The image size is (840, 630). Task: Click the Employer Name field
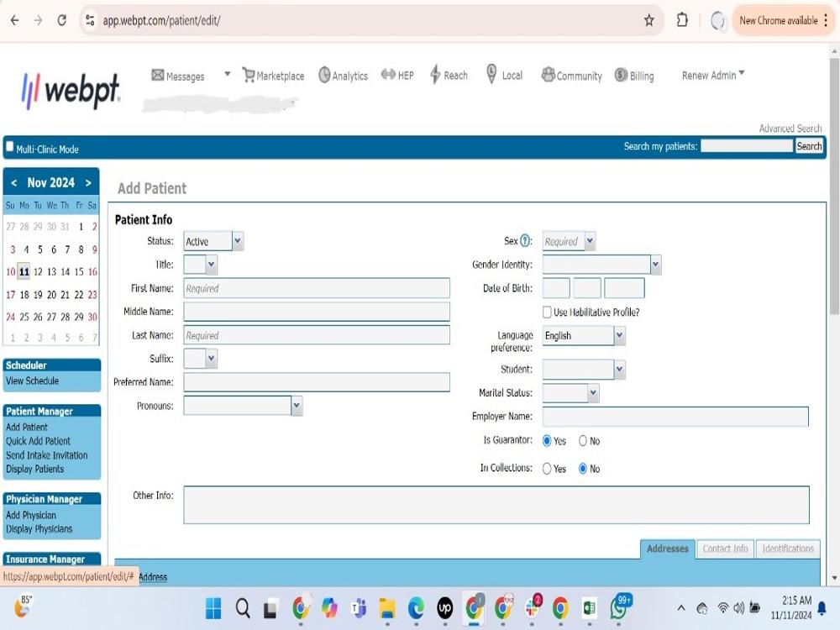coord(675,417)
